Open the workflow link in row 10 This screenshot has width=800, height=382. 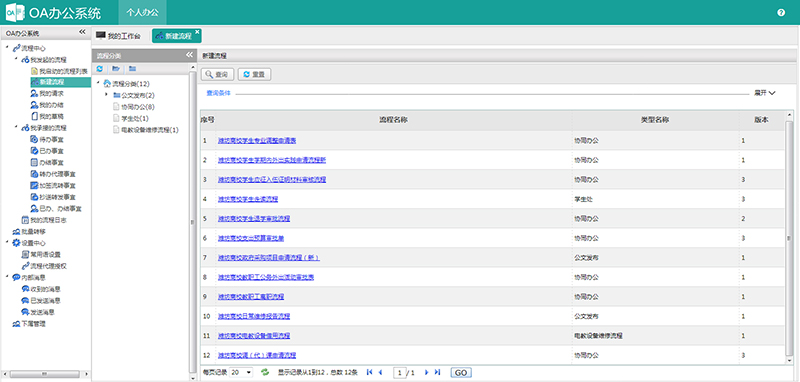[254, 316]
